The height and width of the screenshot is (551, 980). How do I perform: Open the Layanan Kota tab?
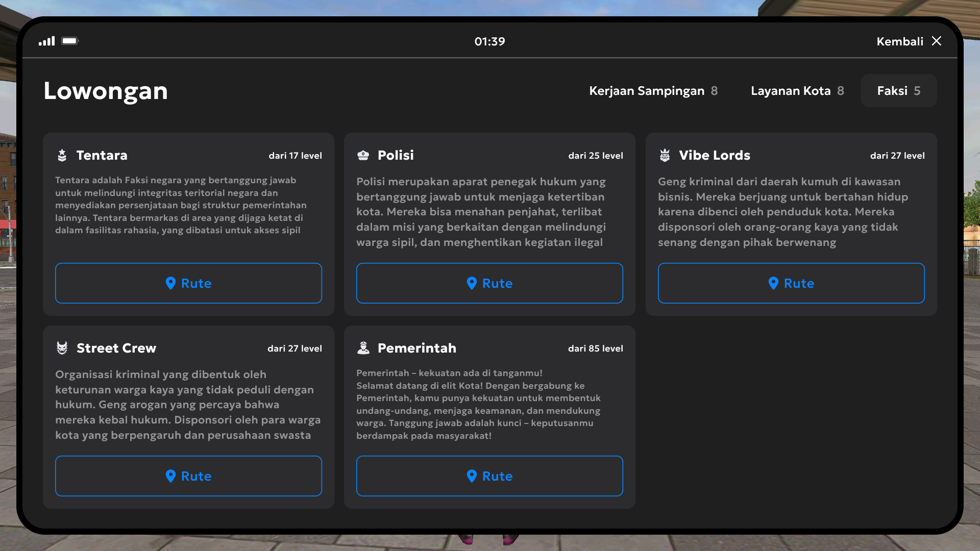797,91
